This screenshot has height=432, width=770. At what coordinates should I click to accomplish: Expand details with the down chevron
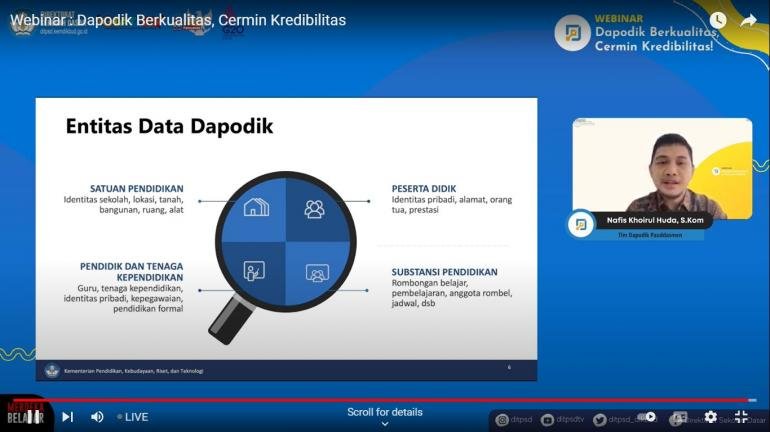tap(384, 424)
